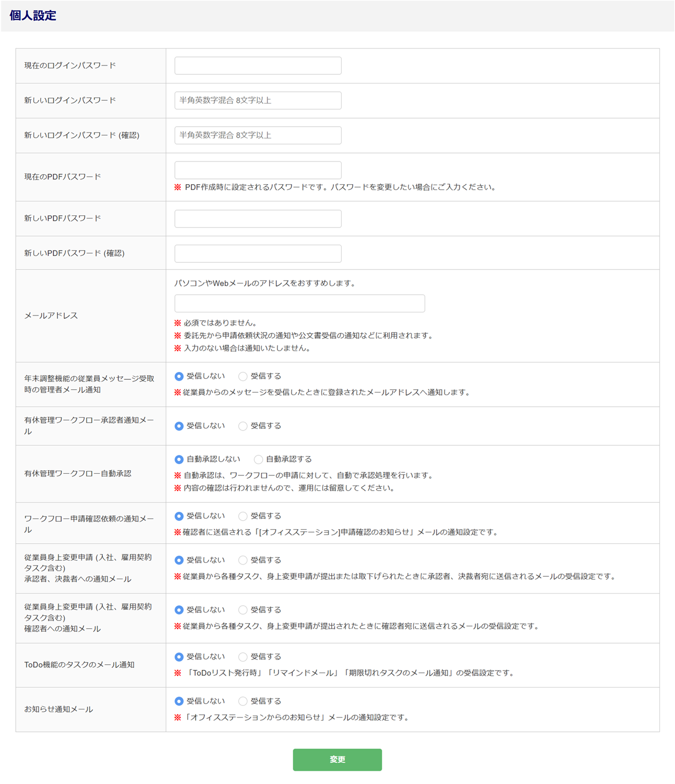Select the 自動承認する radio button
Screen dimensions: 675x784
coord(258,460)
